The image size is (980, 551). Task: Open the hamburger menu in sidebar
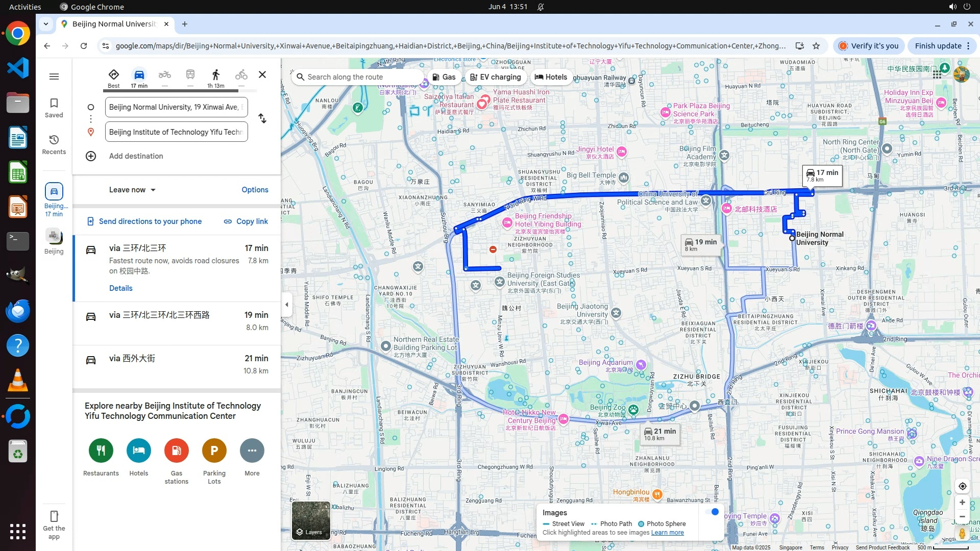[x=54, y=77]
